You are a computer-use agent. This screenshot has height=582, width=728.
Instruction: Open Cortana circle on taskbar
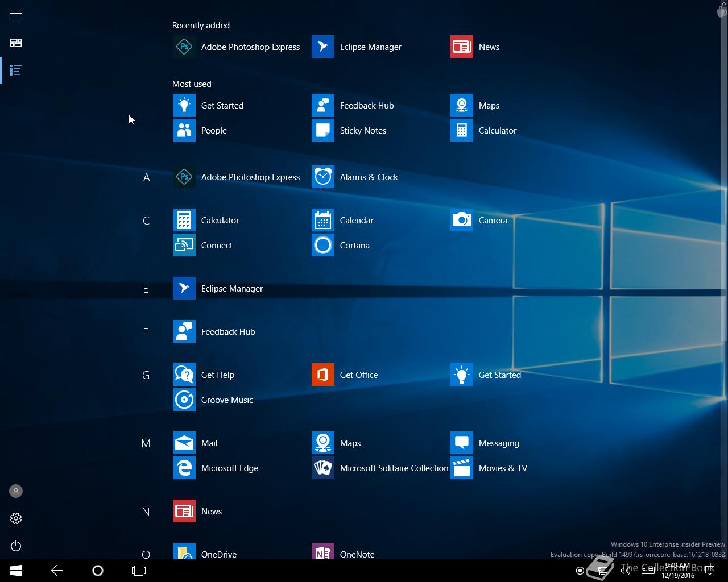(98, 571)
